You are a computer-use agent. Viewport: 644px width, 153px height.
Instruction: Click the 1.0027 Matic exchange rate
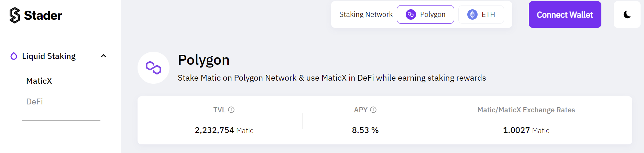point(526,130)
